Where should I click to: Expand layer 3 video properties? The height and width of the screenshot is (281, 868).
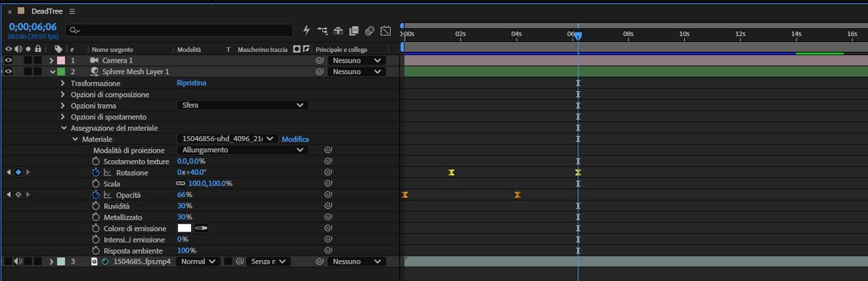pos(51,261)
